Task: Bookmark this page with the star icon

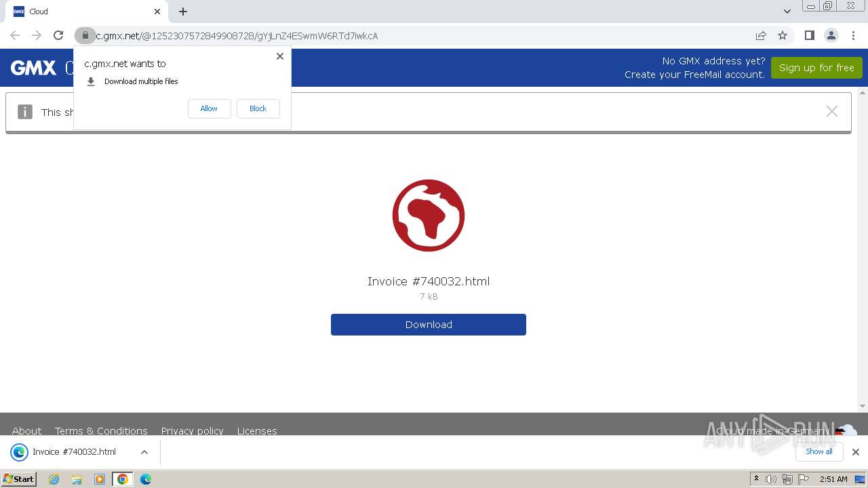Action: pyautogui.click(x=783, y=35)
